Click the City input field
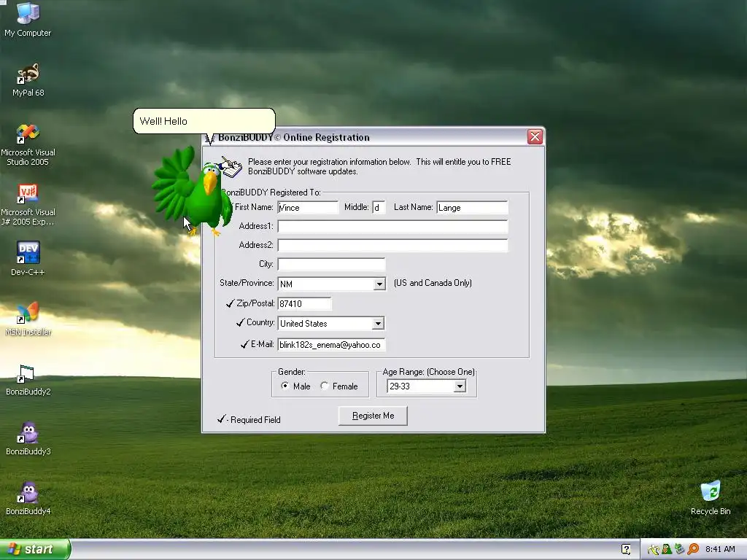The width and height of the screenshot is (747, 560). [x=331, y=264]
